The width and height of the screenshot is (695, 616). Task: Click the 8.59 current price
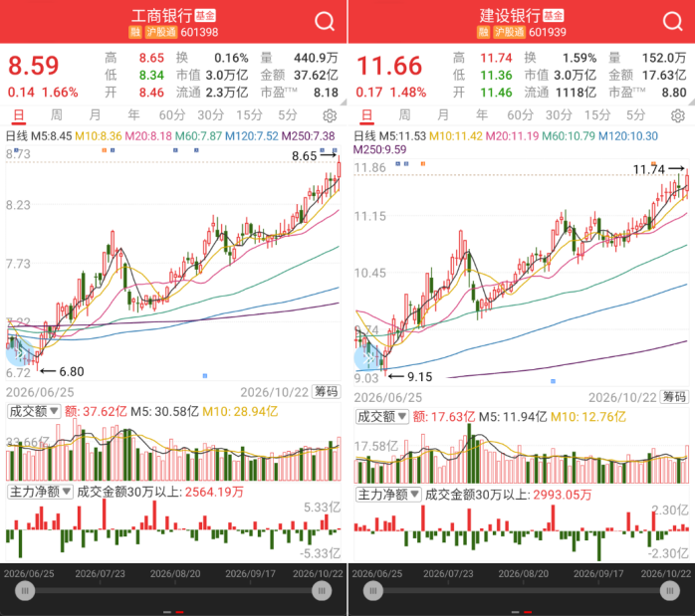click(34, 66)
